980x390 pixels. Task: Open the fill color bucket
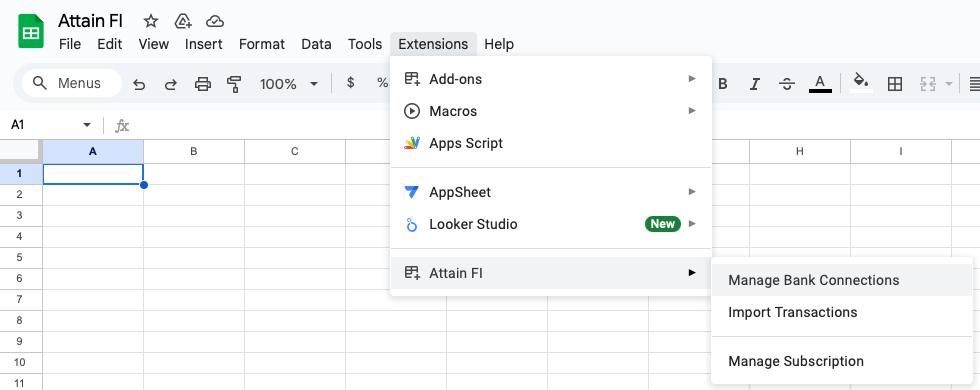(861, 82)
